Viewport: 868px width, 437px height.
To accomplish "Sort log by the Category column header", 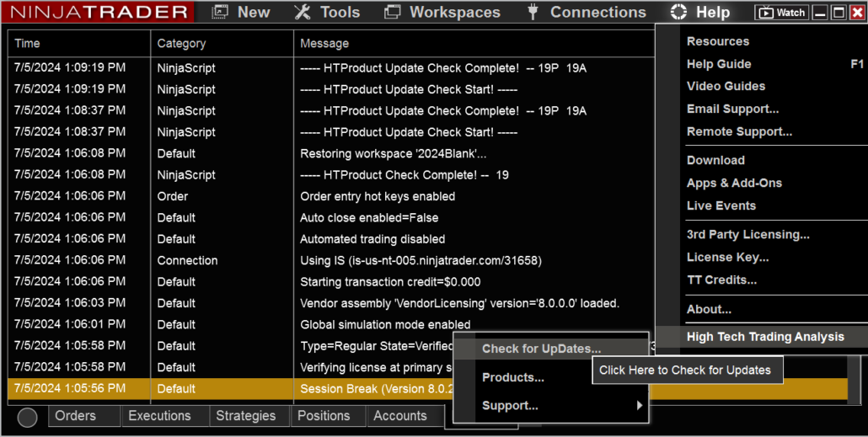I will click(181, 44).
